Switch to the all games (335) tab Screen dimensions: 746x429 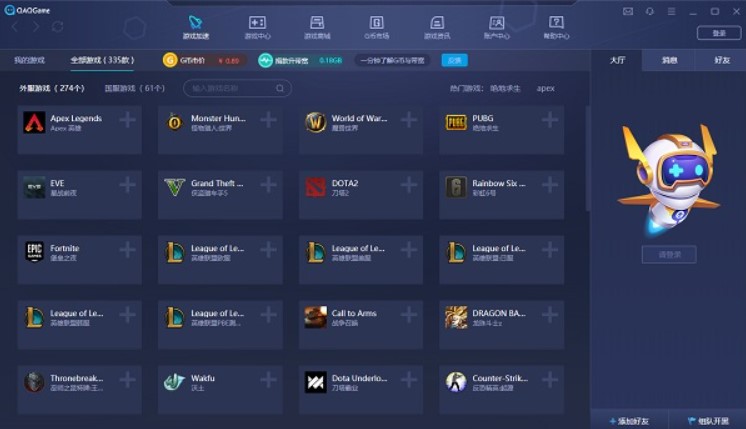102,60
